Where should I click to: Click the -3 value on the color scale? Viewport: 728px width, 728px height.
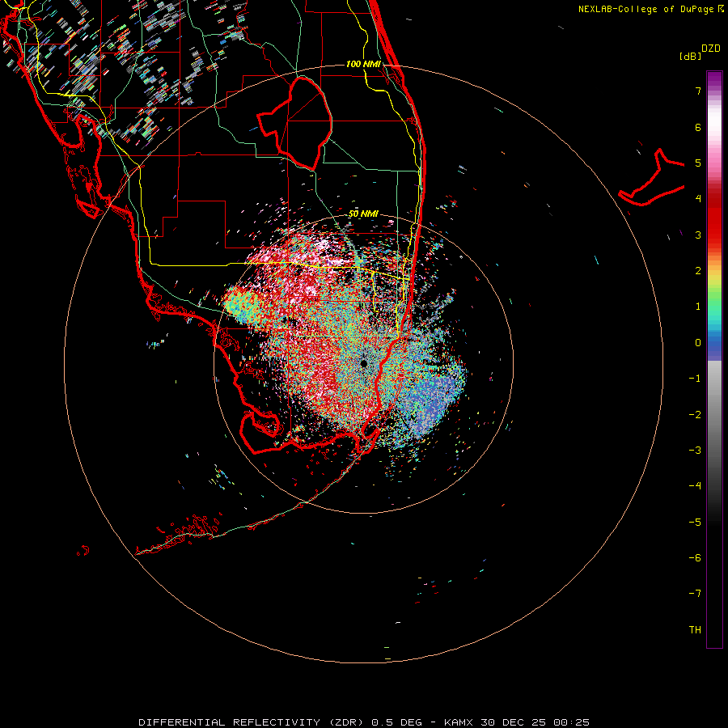[x=695, y=451]
